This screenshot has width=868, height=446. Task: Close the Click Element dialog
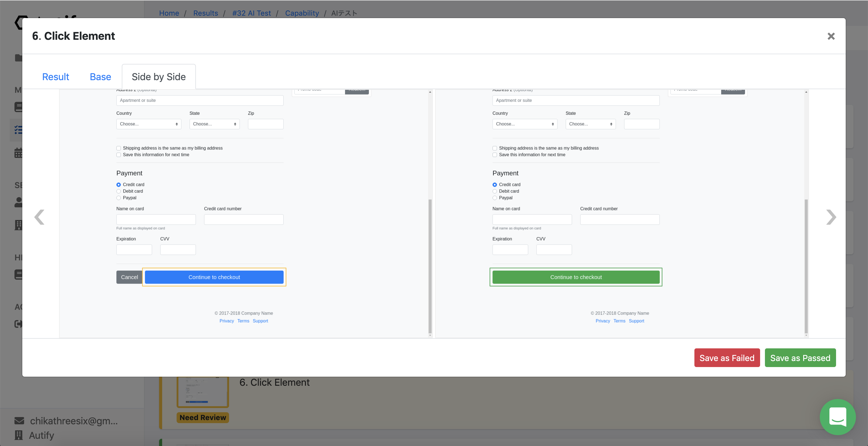coord(831,36)
